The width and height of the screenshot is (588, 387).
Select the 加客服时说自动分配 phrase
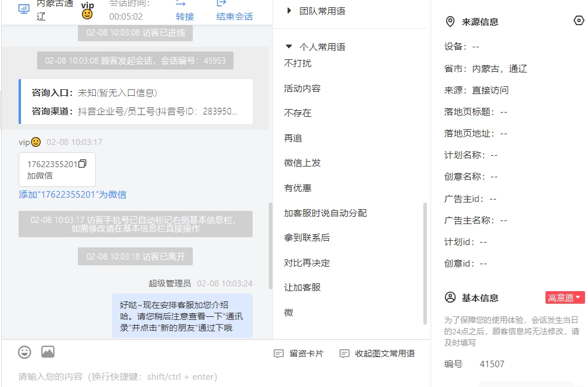click(x=325, y=213)
